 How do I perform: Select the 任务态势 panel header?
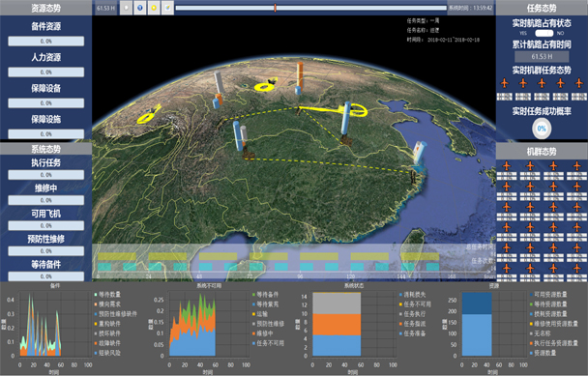pyautogui.click(x=542, y=8)
